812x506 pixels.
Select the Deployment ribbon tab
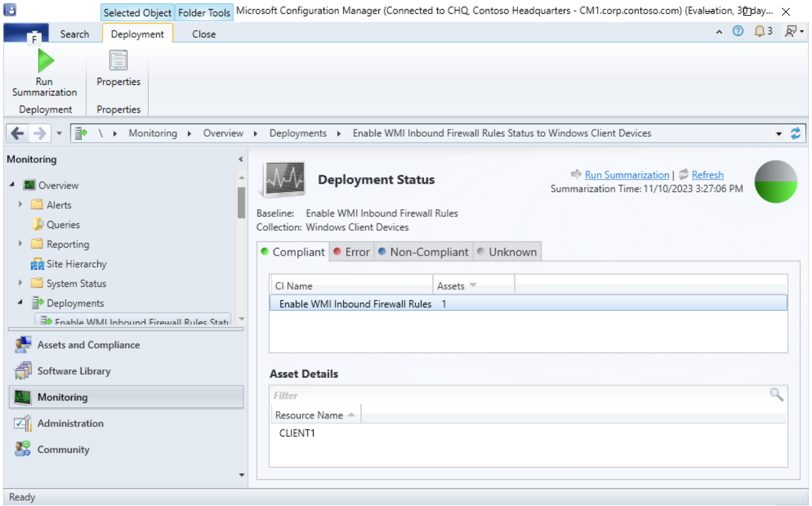[137, 34]
